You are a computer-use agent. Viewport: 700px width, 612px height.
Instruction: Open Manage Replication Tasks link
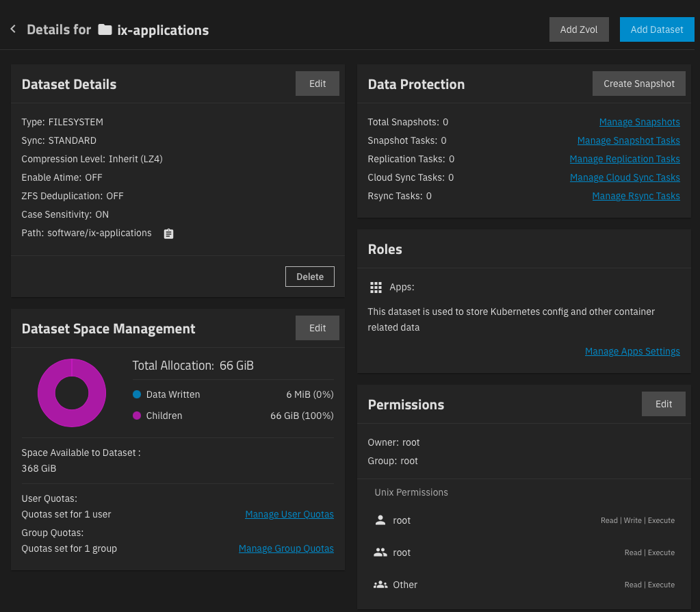[625, 159]
